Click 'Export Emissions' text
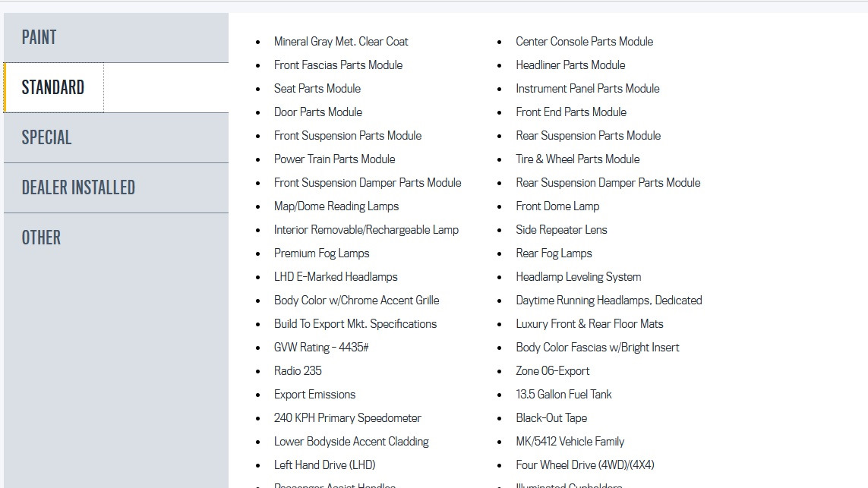Viewport: 868px width, 488px height. [314, 395]
